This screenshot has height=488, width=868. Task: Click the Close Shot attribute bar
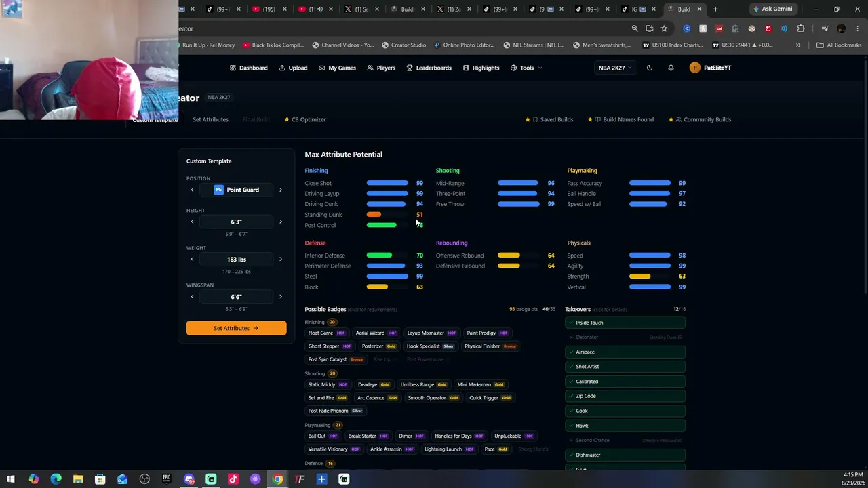pos(387,183)
